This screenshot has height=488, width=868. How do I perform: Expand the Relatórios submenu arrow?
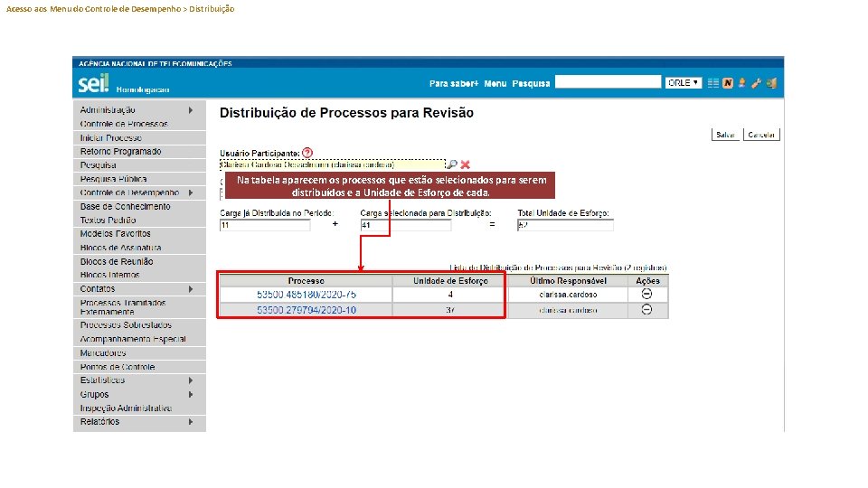tap(191, 422)
